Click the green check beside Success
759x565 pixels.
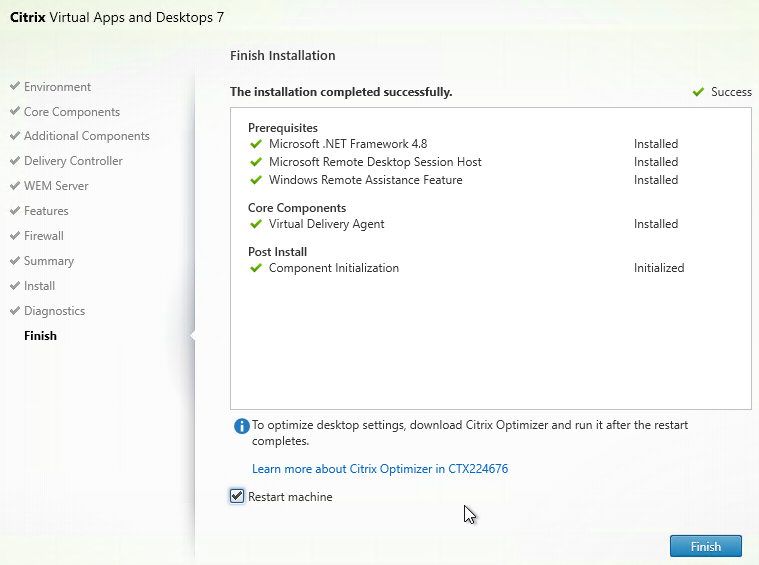[698, 92]
